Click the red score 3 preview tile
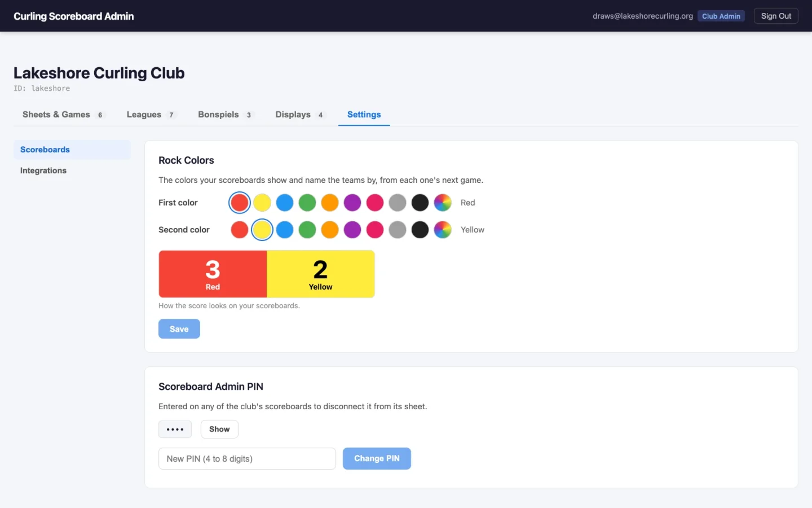The height and width of the screenshot is (508, 812). click(213, 274)
